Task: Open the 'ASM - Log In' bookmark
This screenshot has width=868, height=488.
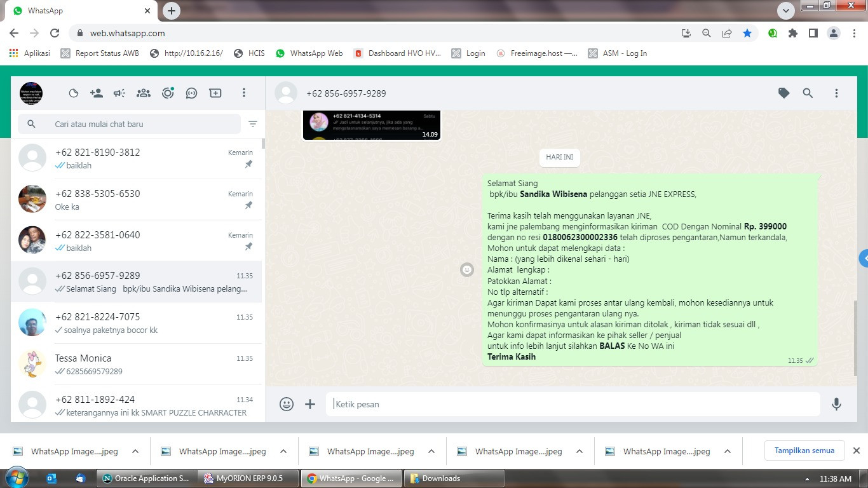Action: pyautogui.click(x=618, y=53)
